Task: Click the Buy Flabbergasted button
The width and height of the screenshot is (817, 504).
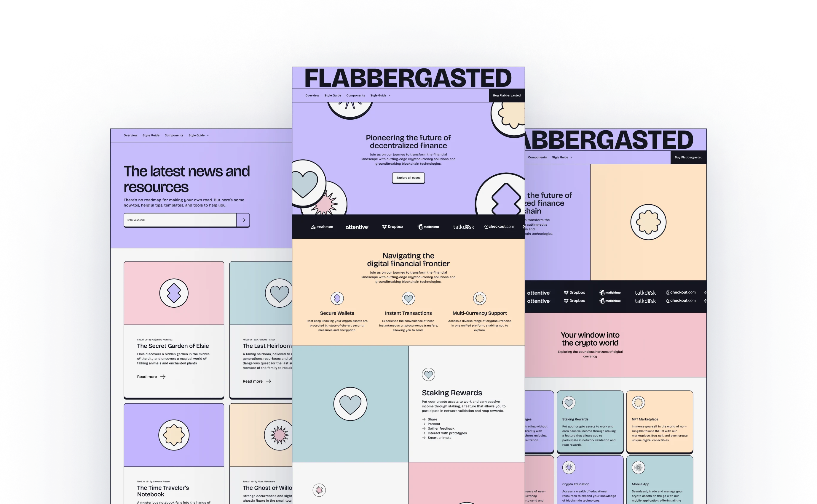Action: click(506, 96)
